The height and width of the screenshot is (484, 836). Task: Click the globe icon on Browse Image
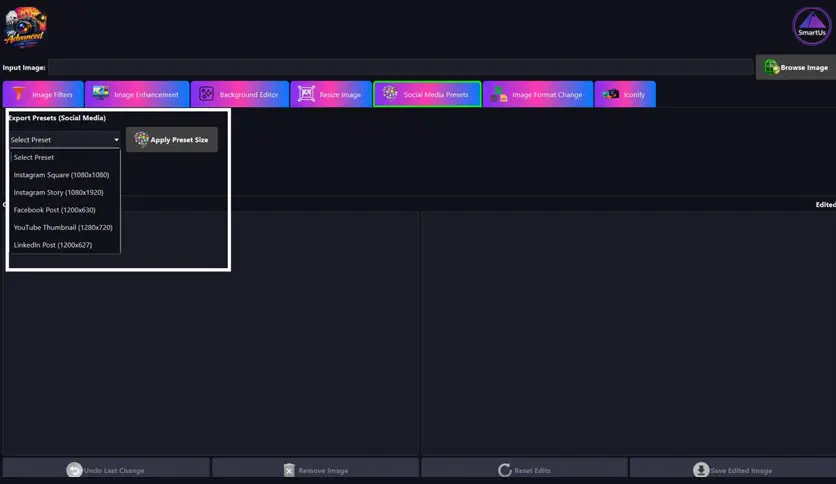click(771, 67)
